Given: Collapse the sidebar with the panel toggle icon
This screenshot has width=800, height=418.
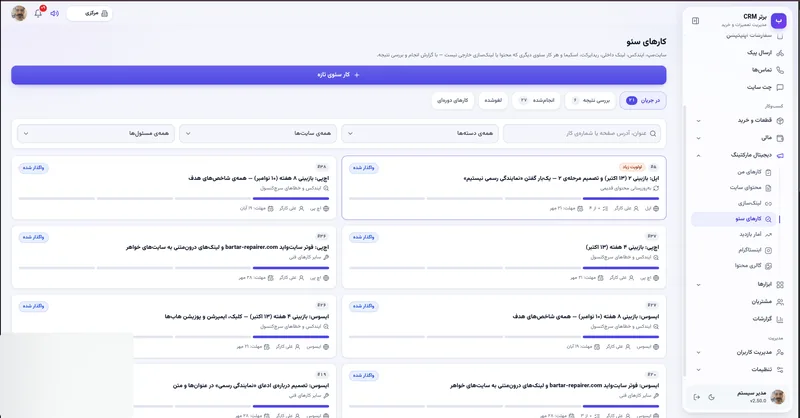Looking at the screenshot, I should pyautogui.click(x=695, y=21).
